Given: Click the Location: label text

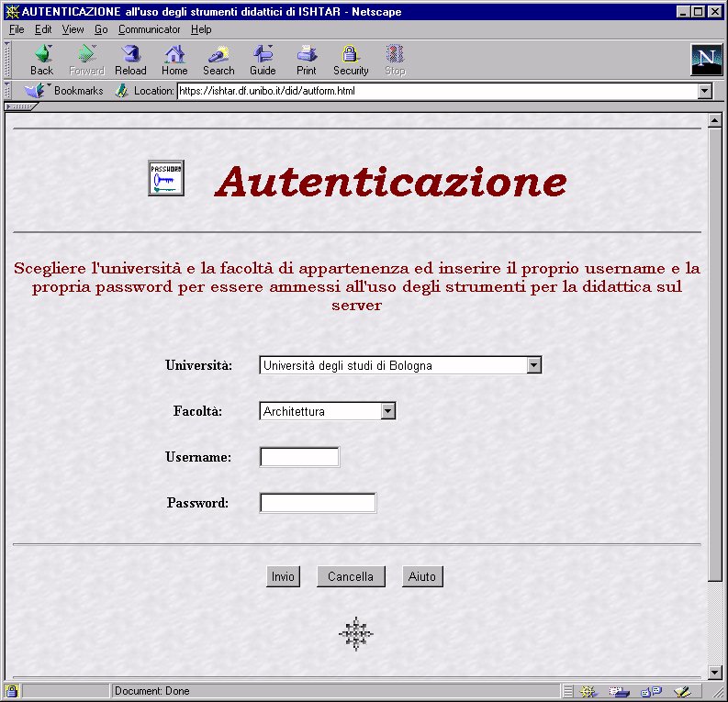Looking at the screenshot, I should 153,91.
